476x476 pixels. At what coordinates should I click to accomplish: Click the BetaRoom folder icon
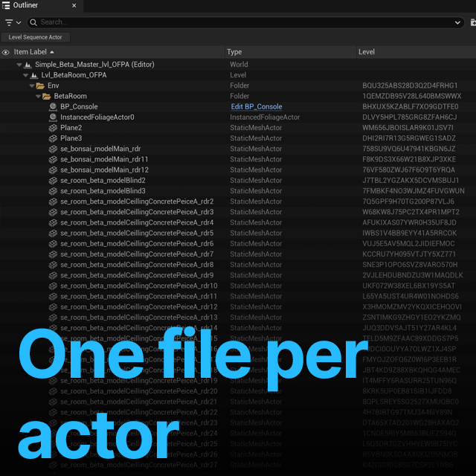click(47, 97)
